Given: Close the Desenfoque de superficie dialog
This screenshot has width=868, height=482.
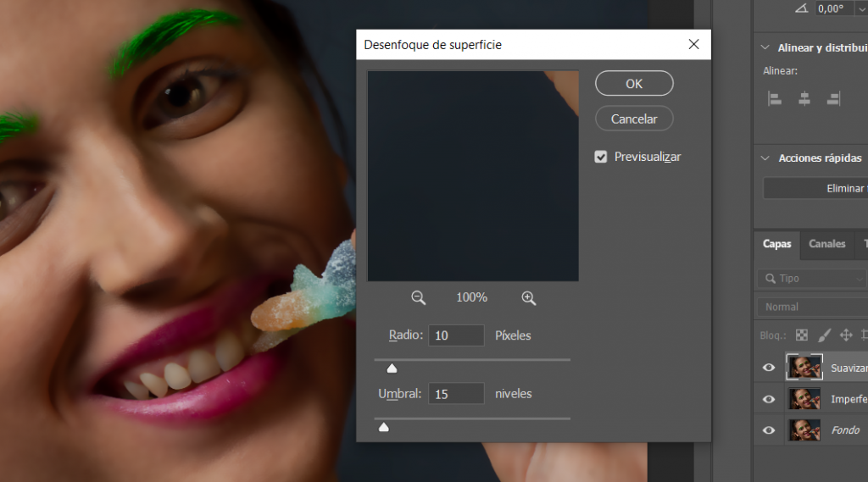Looking at the screenshot, I should pos(693,44).
